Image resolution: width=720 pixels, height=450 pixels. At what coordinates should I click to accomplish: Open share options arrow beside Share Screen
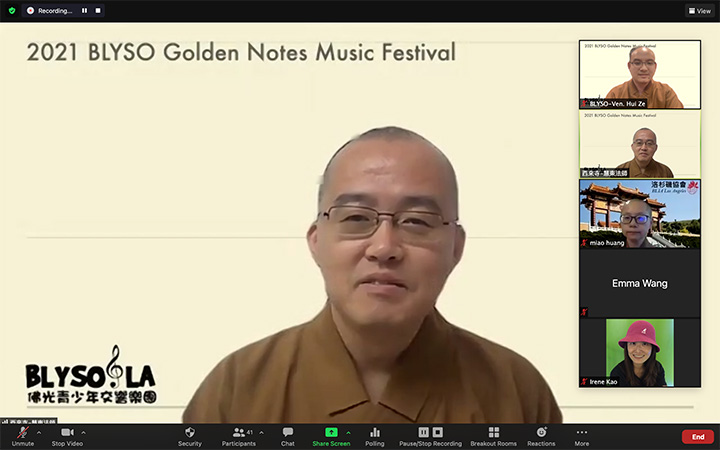pos(348,433)
